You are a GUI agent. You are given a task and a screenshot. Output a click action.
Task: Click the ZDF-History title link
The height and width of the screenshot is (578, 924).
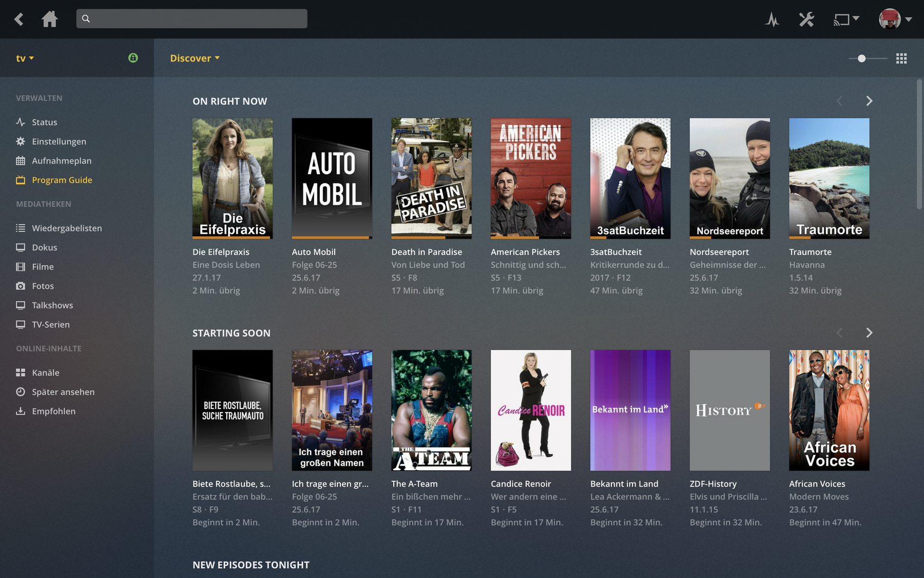pos(713,484)
